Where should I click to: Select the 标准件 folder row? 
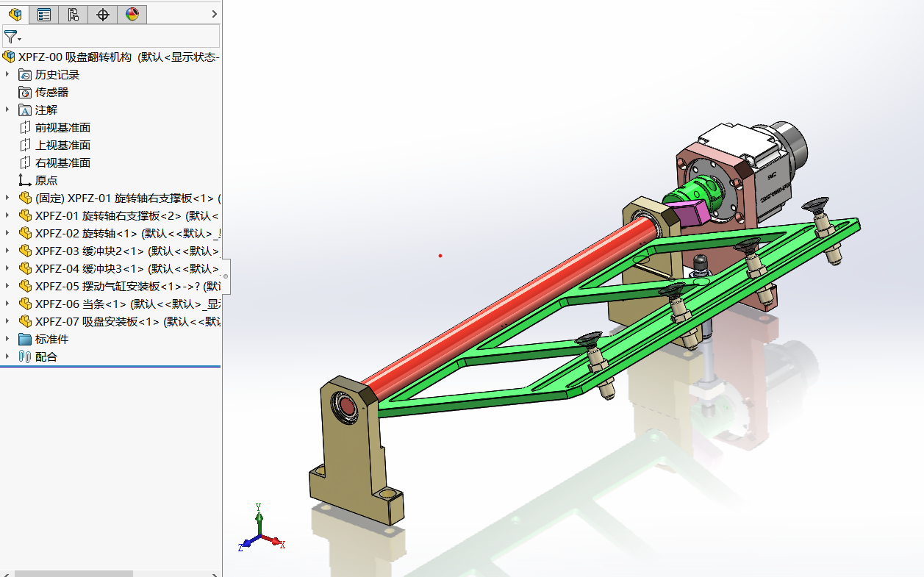[51, 339]
